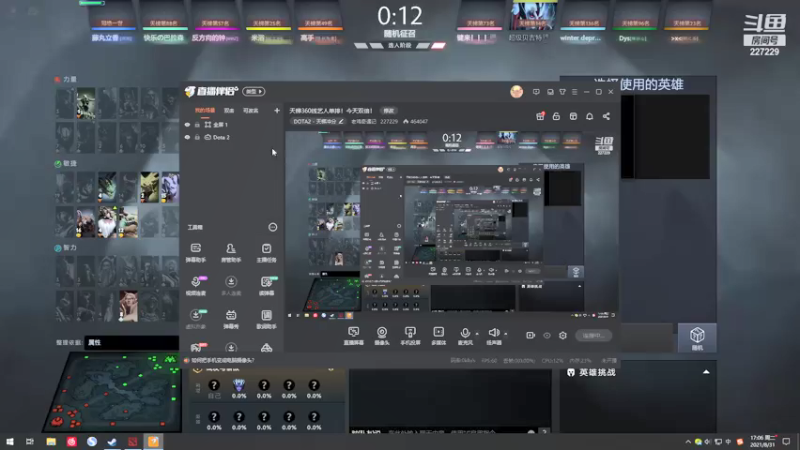Image resolution: width=800 pixels, height=450 pixels.
Task: Open the camera help tip link at bottom
Action: click(x=222, y=360)
